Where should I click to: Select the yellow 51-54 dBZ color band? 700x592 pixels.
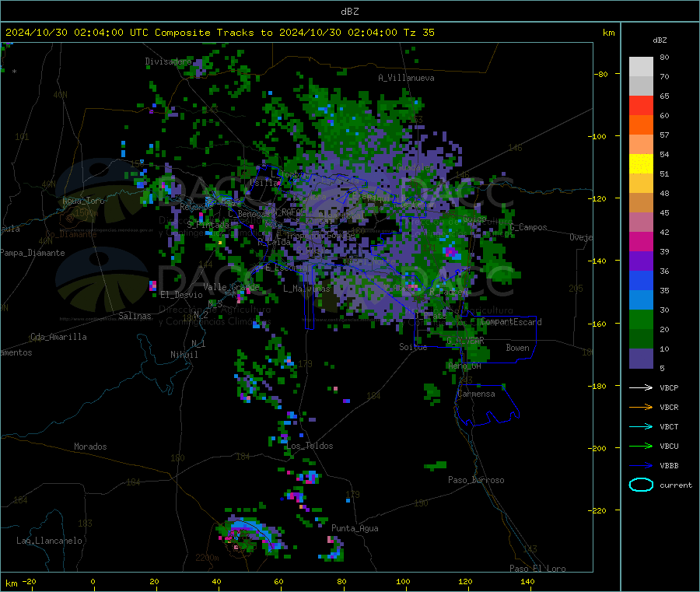pyautogui.click(x=641, y=164)
